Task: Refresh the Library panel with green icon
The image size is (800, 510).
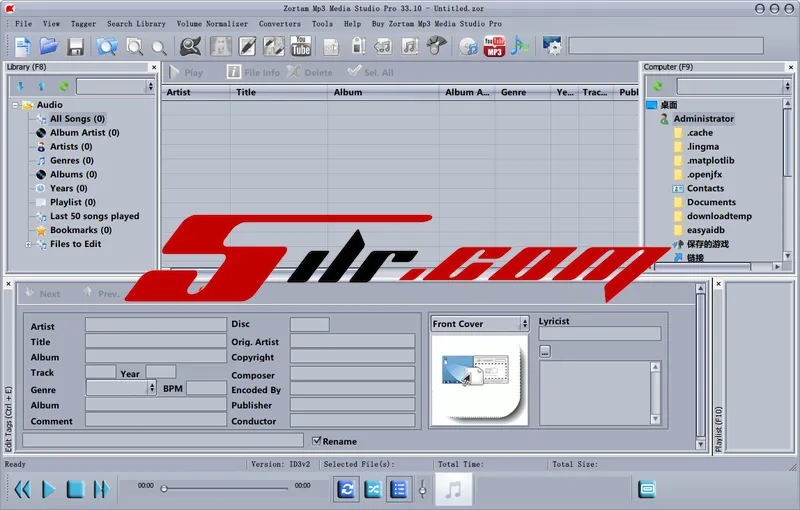Action: (63, 86)
